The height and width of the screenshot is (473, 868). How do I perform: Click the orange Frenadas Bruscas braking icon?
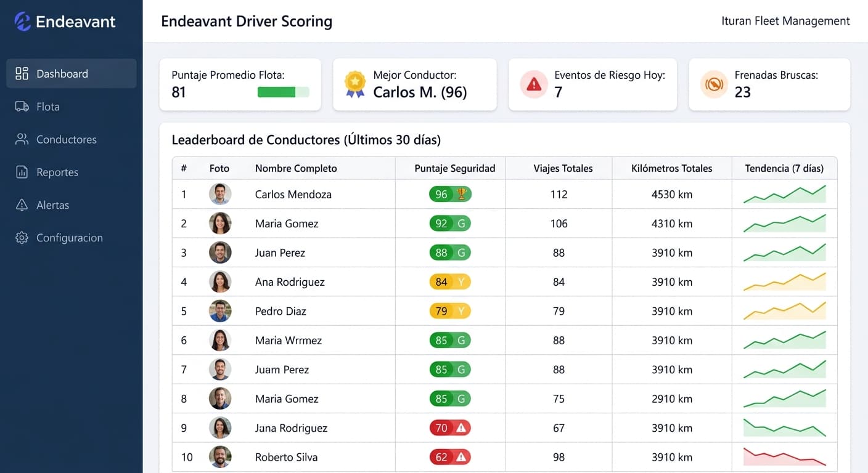[714, 84]
